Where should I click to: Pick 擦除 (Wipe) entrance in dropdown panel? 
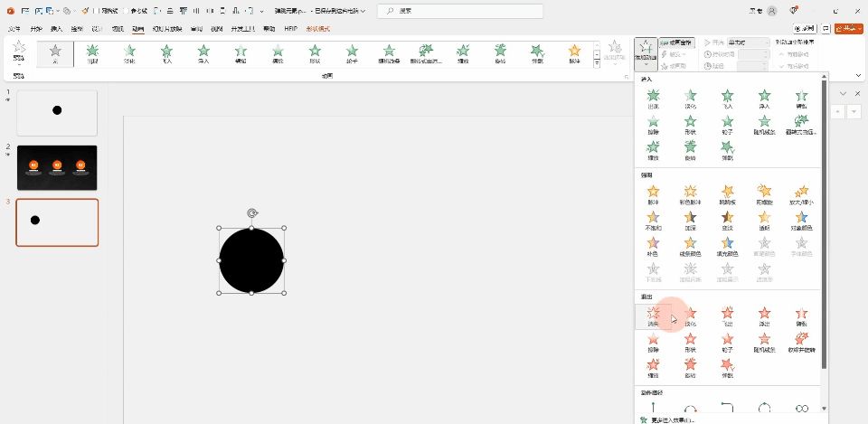(653, 125)
